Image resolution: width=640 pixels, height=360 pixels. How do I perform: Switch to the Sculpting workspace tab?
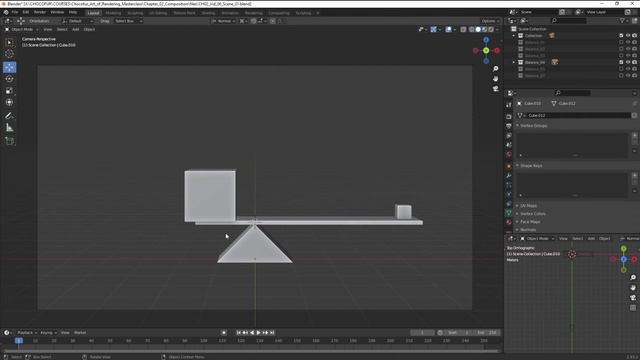[135, 13]
